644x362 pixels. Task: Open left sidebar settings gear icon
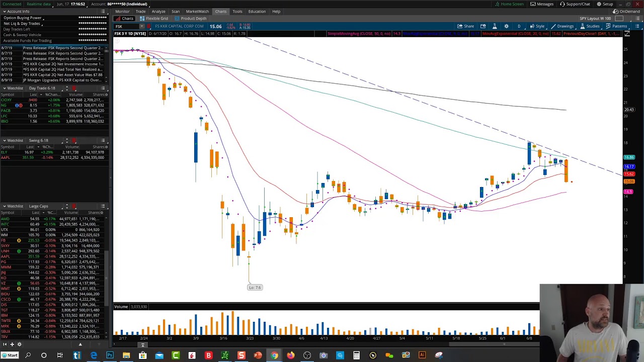click(19, 344)
